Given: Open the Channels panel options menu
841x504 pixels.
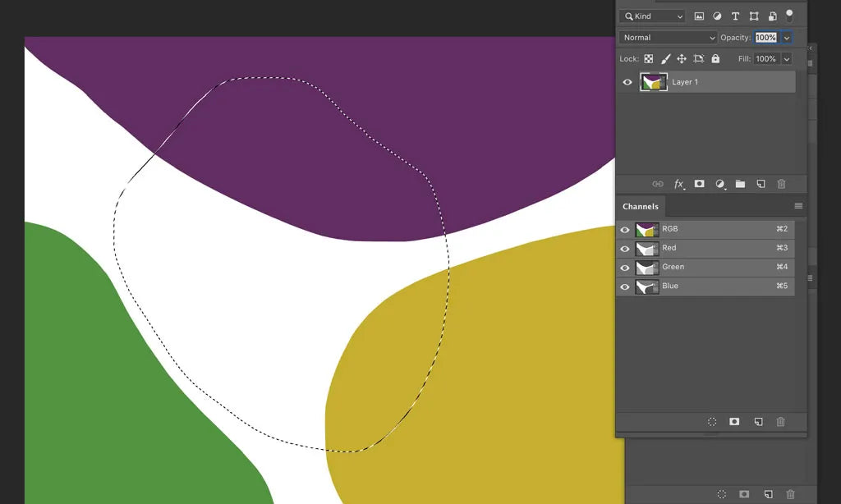Looking at the screenshot, I should 798,206.
